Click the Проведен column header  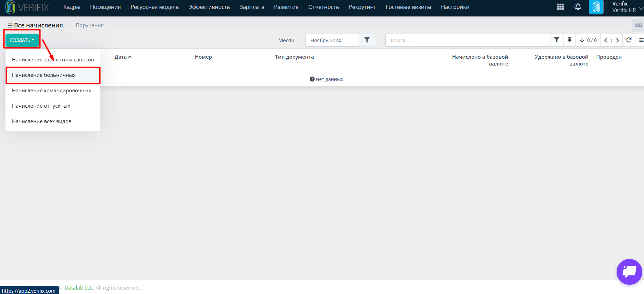tap(609, 57)
